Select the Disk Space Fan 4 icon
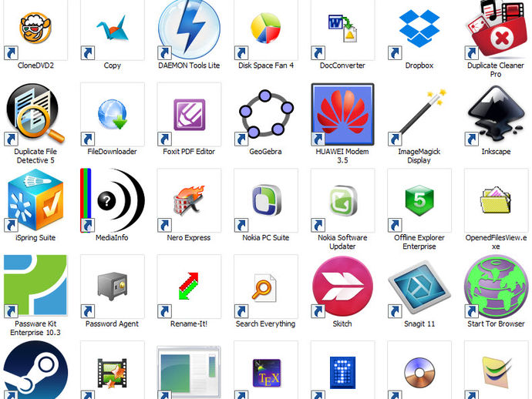 tap(266, 28)
